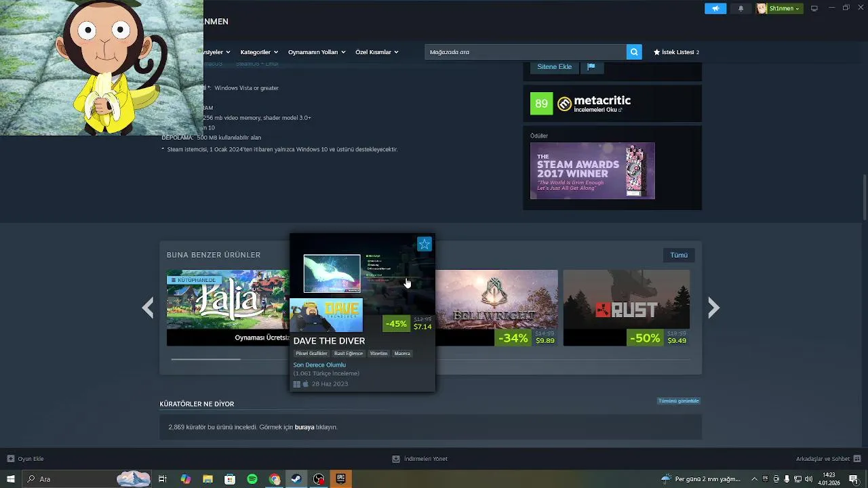Open Spotify from the taskbar
The height and width of the screenshot is (488, 868).
[252, 479]
